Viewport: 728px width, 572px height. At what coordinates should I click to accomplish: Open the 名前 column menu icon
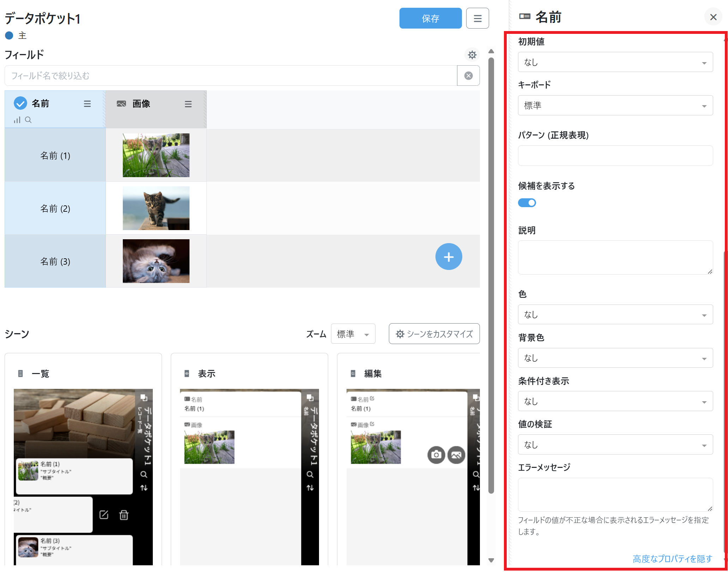coord(87,104)
